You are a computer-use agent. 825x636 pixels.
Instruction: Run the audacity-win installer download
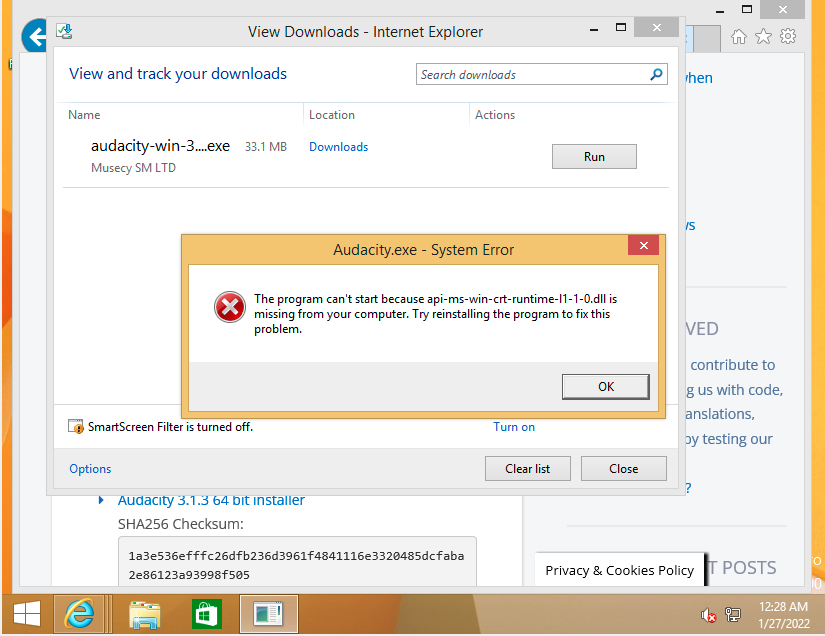pos(594,157)
